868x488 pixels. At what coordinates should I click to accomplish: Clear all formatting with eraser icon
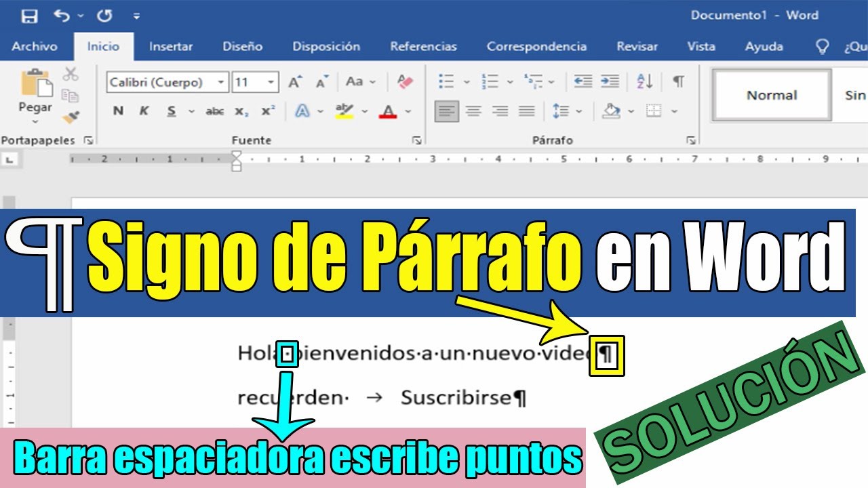click(x=405, y=82)
